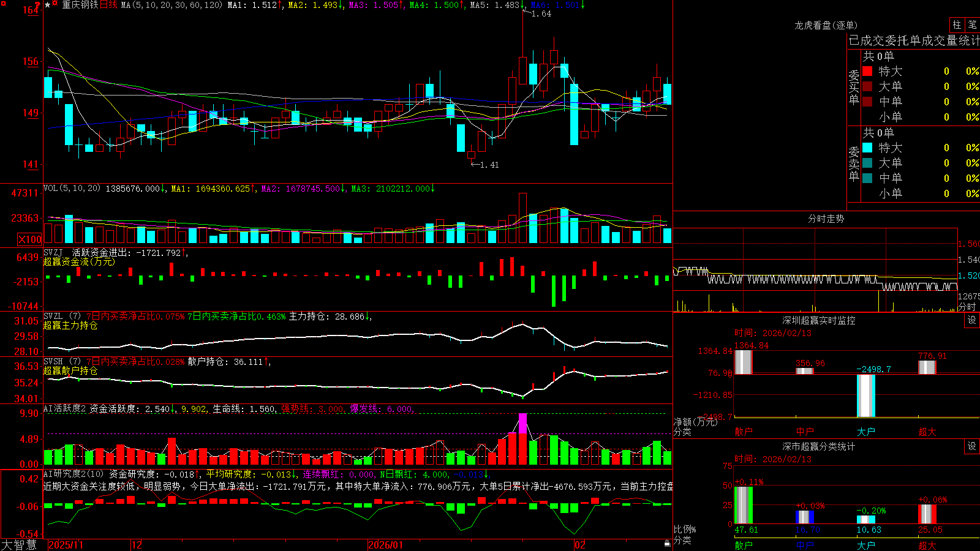This screenshot has height=551, width=980.
Task: Click the SVSH (7) indicator name
Action: coord(62,362)
